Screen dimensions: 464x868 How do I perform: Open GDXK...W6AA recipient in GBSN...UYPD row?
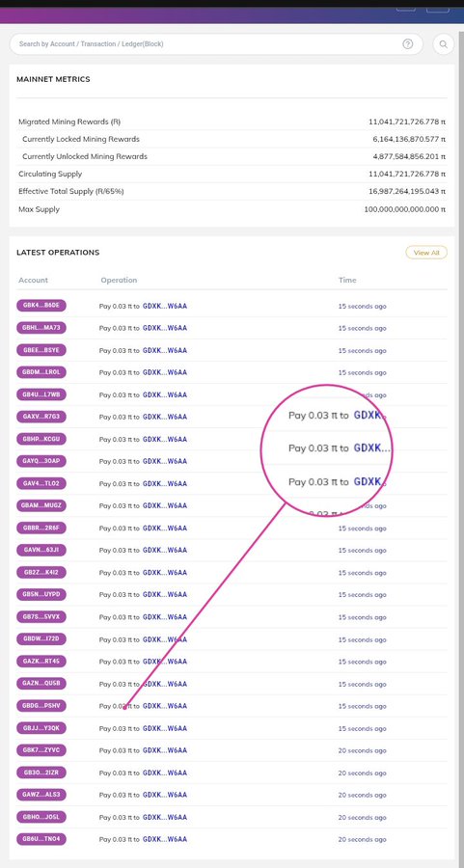[164, 594]
